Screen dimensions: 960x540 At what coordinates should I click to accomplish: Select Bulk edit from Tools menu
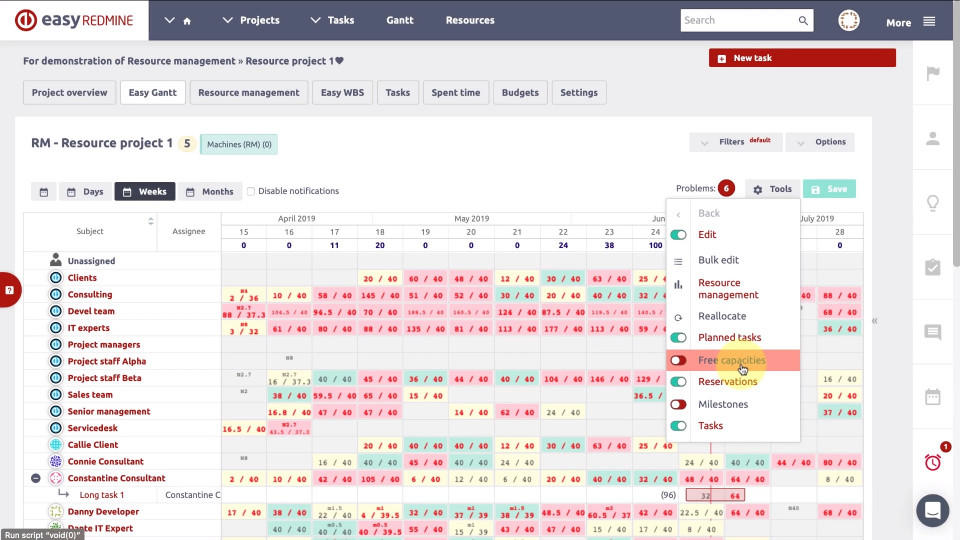pos(718,260)
